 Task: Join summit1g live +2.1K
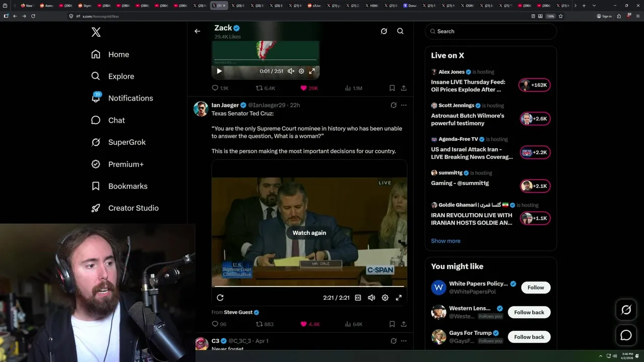(x=534, y=186)
